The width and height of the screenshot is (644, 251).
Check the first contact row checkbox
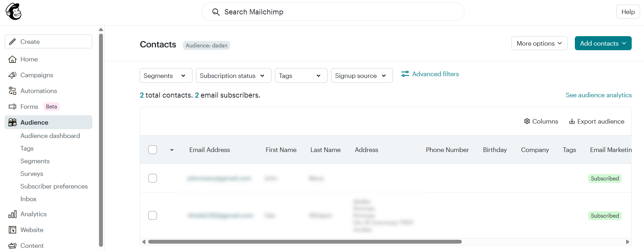152,178
